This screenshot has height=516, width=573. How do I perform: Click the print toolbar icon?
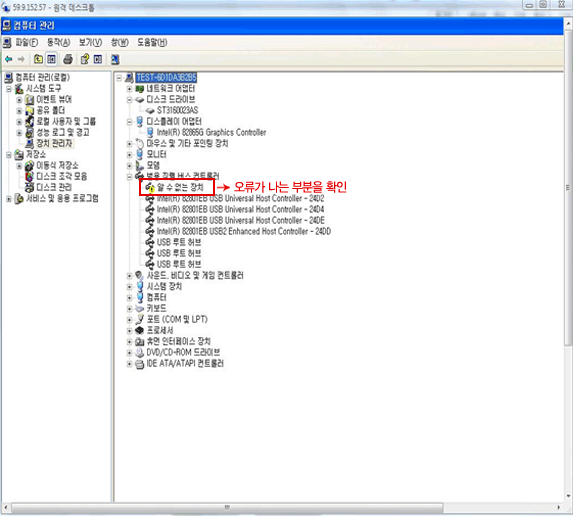tap(68, 59)
